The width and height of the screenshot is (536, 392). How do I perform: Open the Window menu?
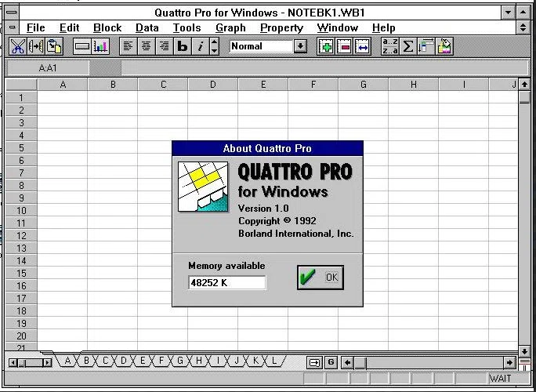pyautogui.click(x=338, y=27)
